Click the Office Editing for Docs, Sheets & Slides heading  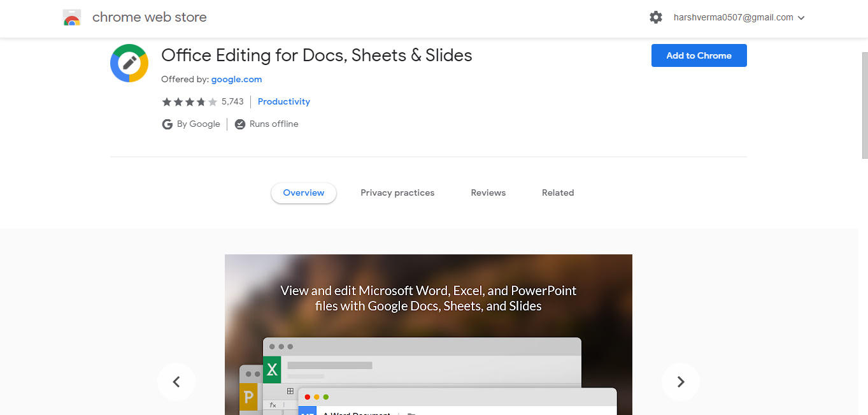(x=317, y=55)
